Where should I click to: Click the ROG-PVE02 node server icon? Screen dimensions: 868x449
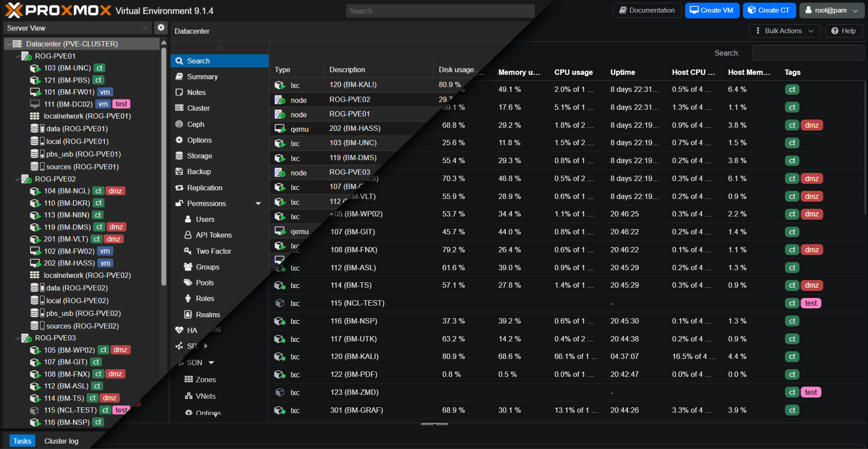click(26, 179)
